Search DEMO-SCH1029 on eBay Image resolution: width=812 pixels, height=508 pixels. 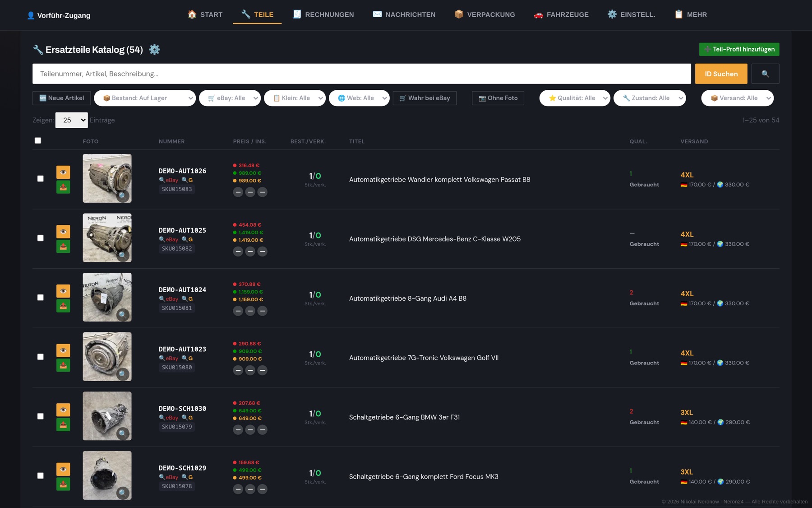[x=169, y=477]
